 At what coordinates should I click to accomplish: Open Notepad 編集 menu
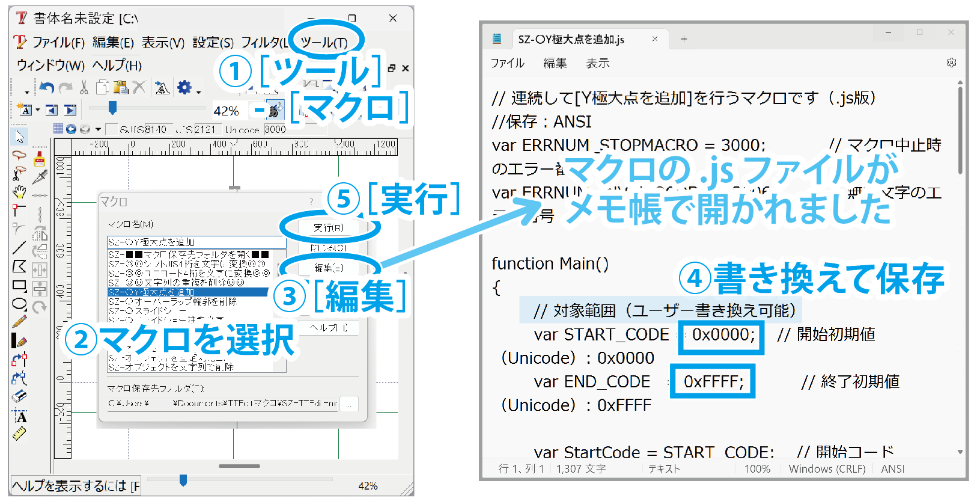554,63
